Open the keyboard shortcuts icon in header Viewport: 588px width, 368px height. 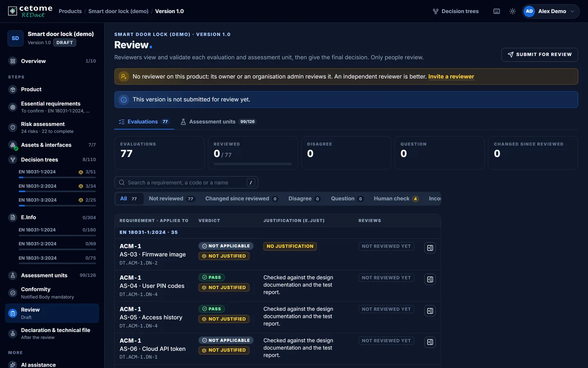(497, 11)
